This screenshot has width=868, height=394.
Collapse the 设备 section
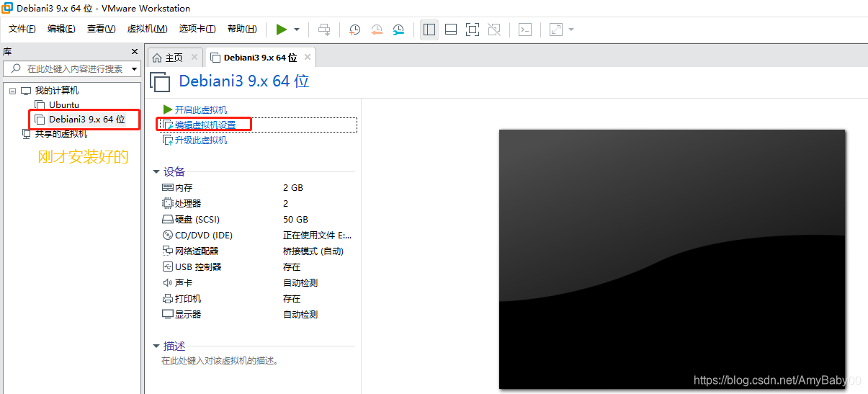pyautogui.click(x=156, y=171)
